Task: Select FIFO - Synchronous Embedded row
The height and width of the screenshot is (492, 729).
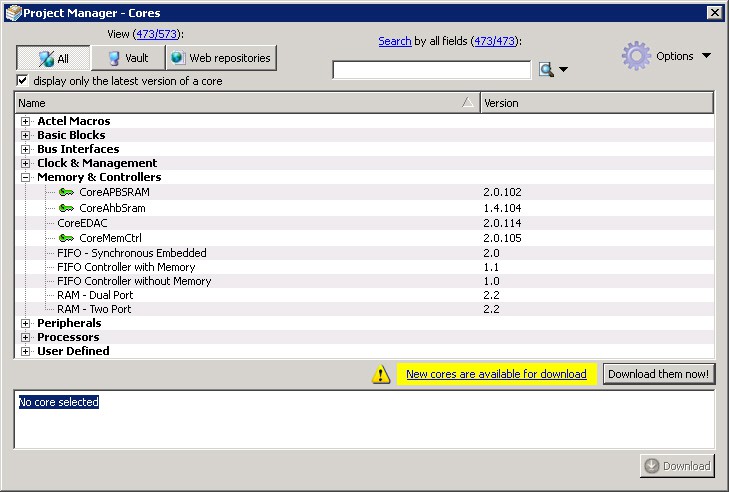Action: [365, 253]
